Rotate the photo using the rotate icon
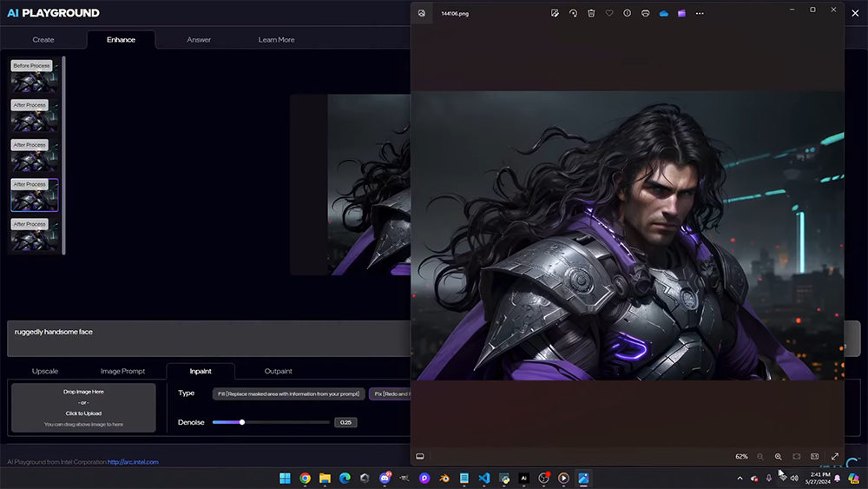The image size is (868, 489). pos(573,13)
